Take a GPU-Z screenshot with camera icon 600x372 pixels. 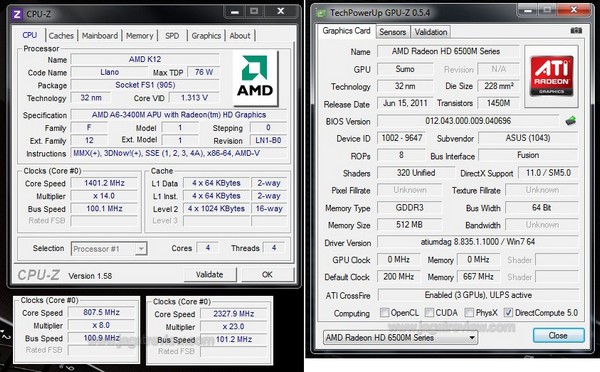point(576,31)
